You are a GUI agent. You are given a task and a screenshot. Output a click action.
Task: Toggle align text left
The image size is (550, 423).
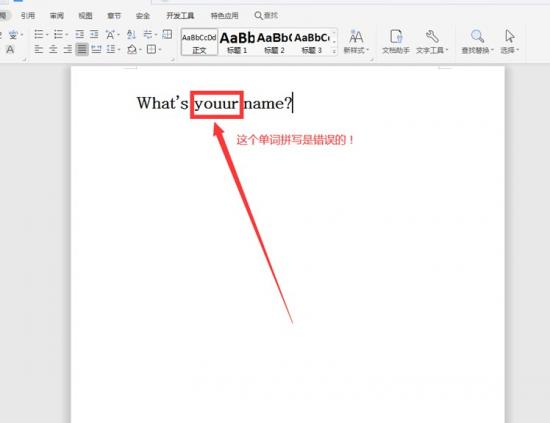click(39, 49)
